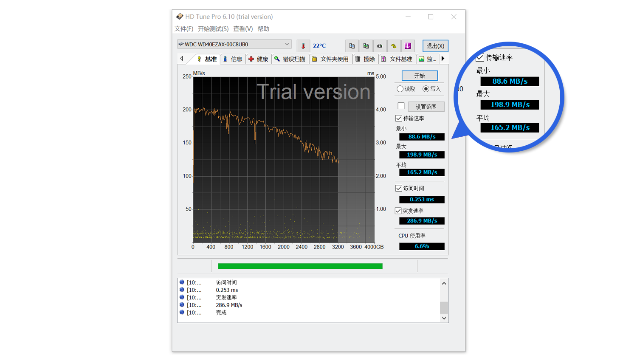Toggle the 传输速率 checkbox
The width and height of the screenshot is (637, 364).
(399, 118)
